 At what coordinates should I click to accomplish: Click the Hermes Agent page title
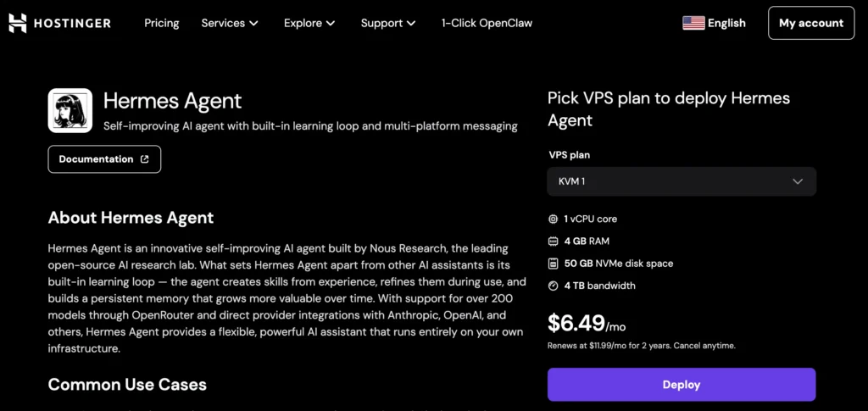tap(173, 101)
